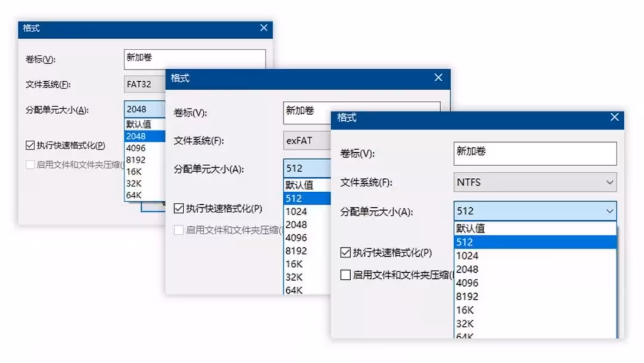Select 8192 in NTFS allocation list

[535, 296]
